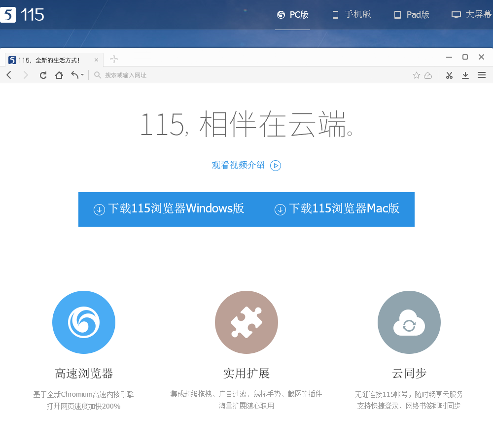Screen dimensions: 493x448
Task: Minimize the browser window
Action: pyautogui.click(x=449, y=57)
